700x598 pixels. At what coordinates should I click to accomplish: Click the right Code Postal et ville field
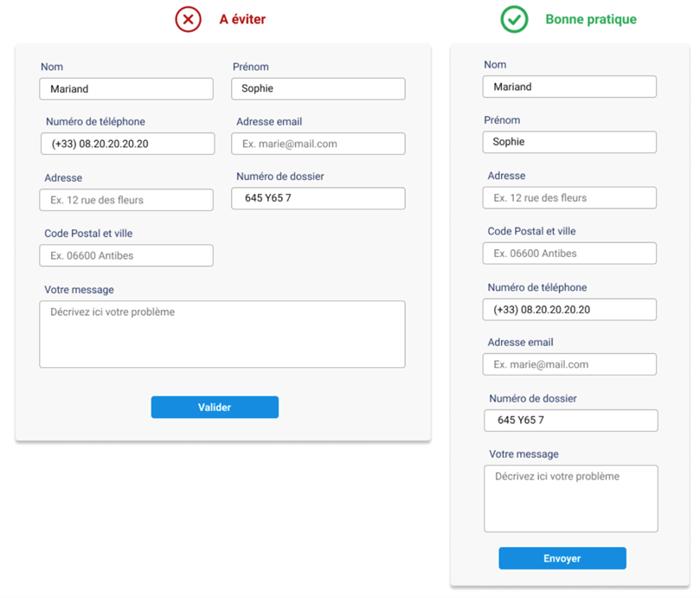point(569,253)
